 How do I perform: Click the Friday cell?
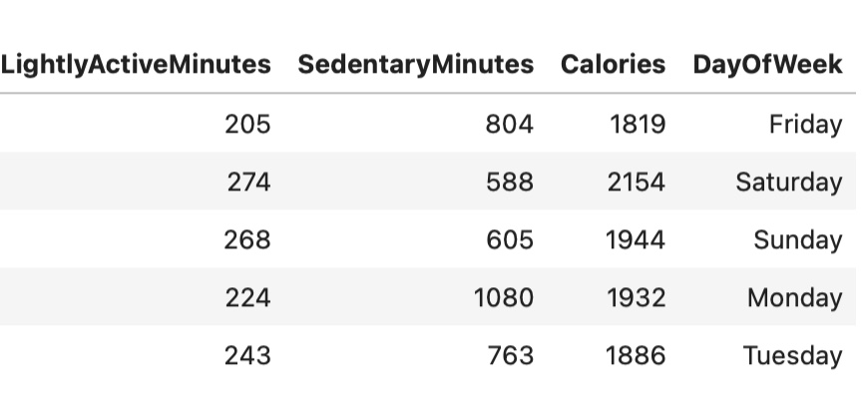pyautogui.click(x=805, y=125)
